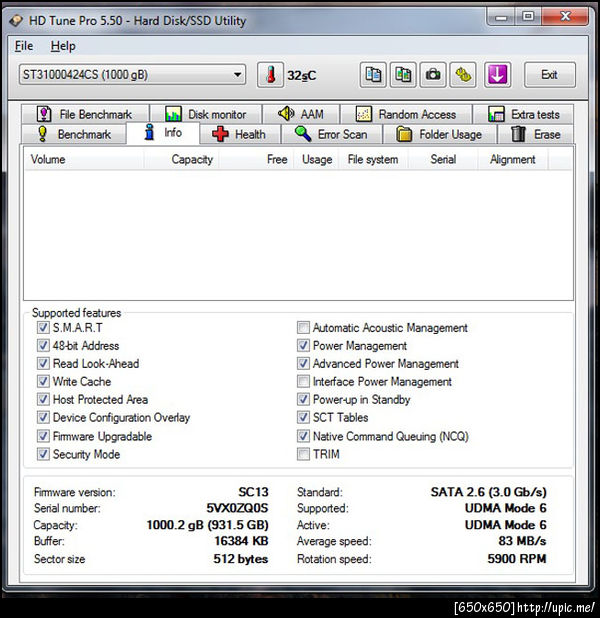Toggle the Device Configuration Overlay checkbox
The height and width of the screenshot is (618, 600).
(43, 417)
